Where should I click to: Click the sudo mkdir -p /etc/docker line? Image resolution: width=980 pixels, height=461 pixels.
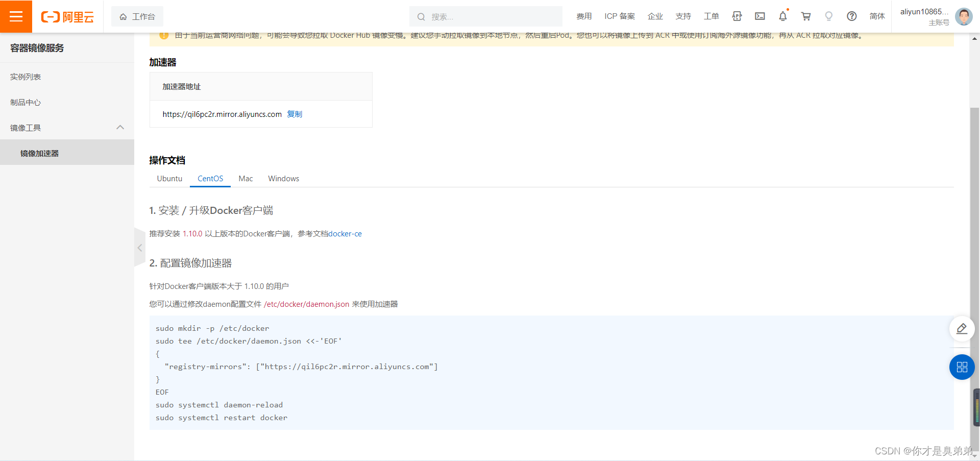[x=212, y=328]
